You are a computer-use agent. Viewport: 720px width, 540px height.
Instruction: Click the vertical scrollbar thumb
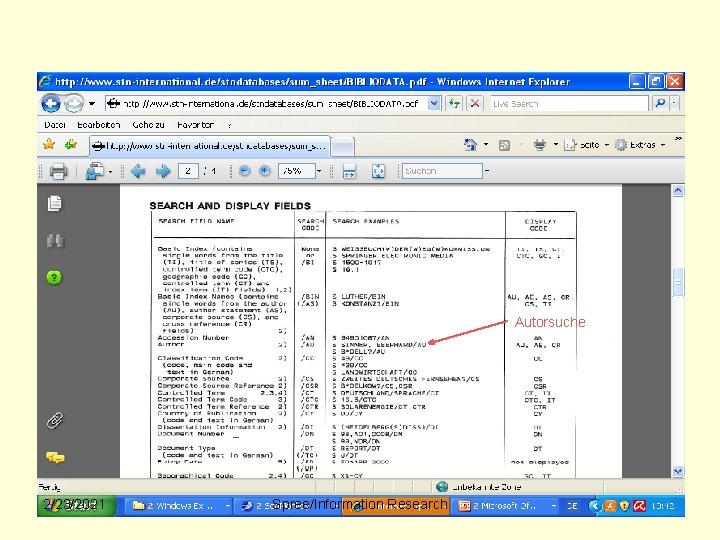coord(678,281)
